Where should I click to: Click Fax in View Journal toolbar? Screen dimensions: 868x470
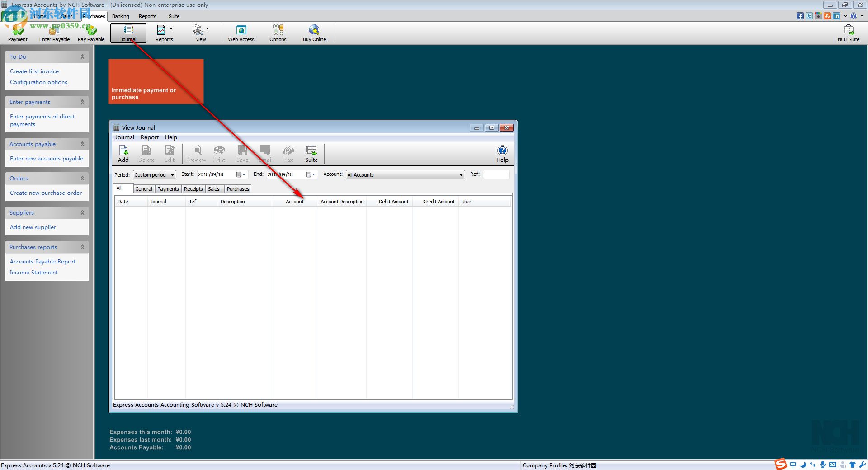[x=288, y=154]
